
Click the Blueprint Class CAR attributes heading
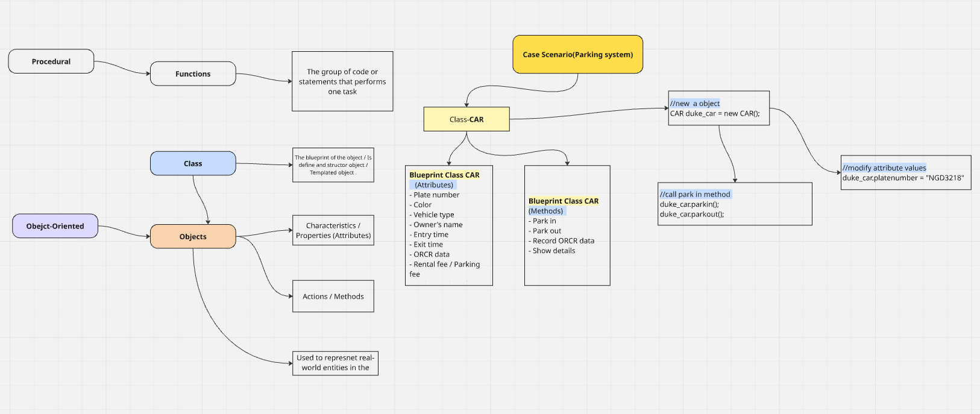coord(444,175)
